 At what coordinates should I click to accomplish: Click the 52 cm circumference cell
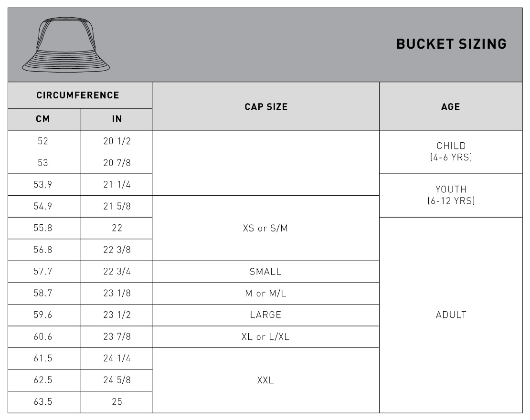tap(43, 141)
